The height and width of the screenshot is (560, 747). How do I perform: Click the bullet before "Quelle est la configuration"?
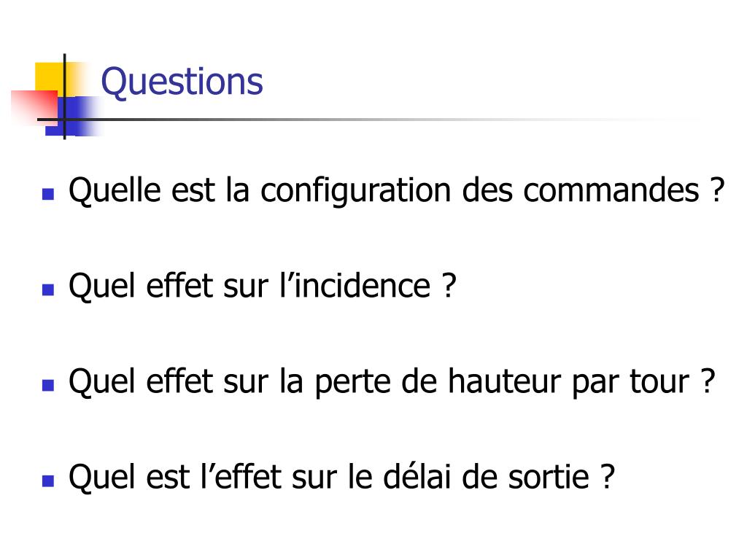47,193
